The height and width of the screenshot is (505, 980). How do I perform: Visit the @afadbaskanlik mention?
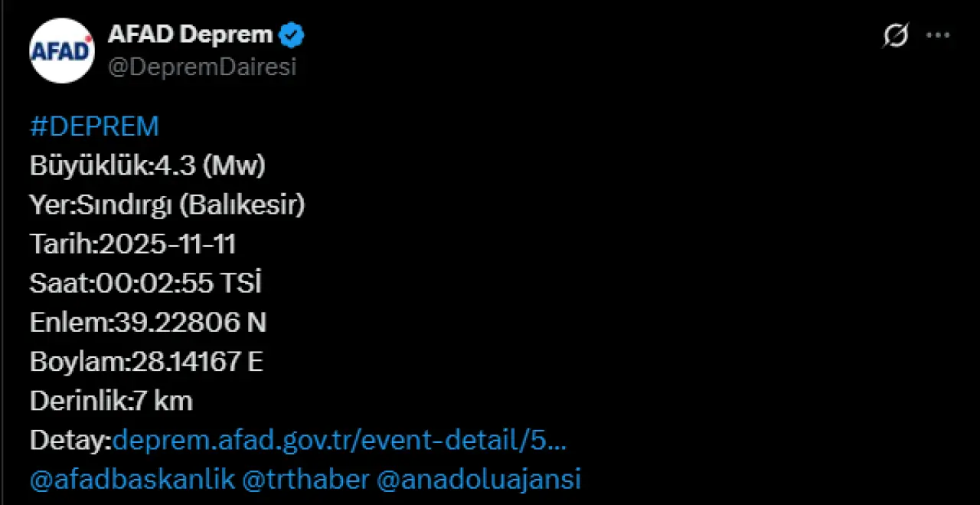[132, 480]
